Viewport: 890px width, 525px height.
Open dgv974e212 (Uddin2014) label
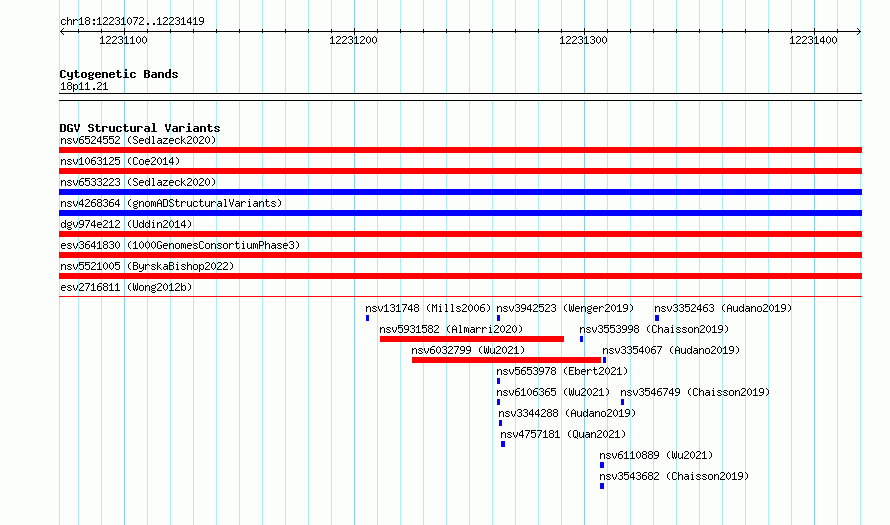(126, 224)
